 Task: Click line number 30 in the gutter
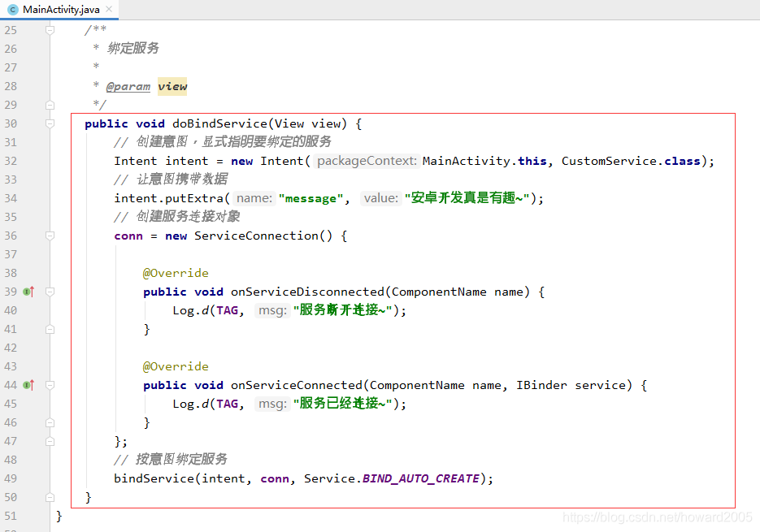pyautogui.click(x=11, y=123)
